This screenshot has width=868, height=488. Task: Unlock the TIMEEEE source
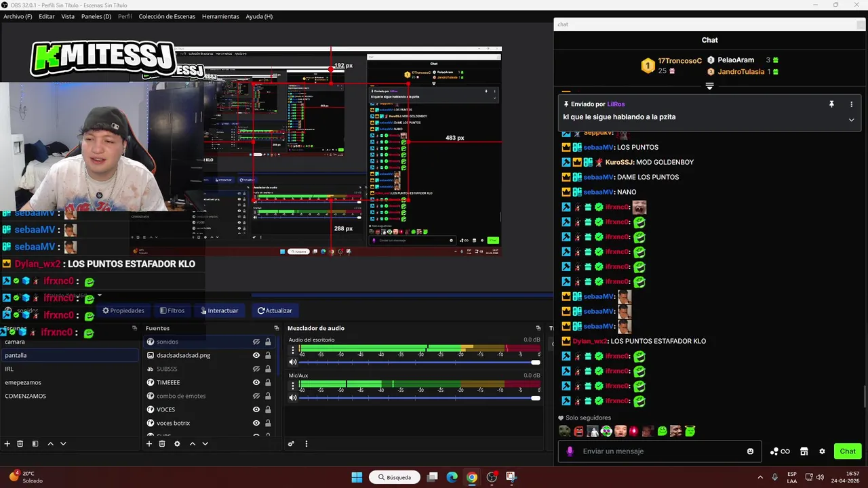(x=268, y=382)
